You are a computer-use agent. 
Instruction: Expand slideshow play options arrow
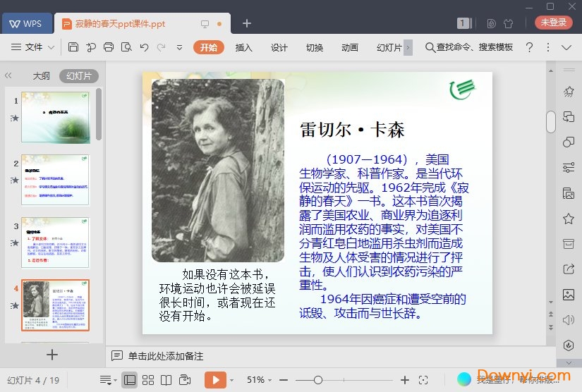(232, 380)
